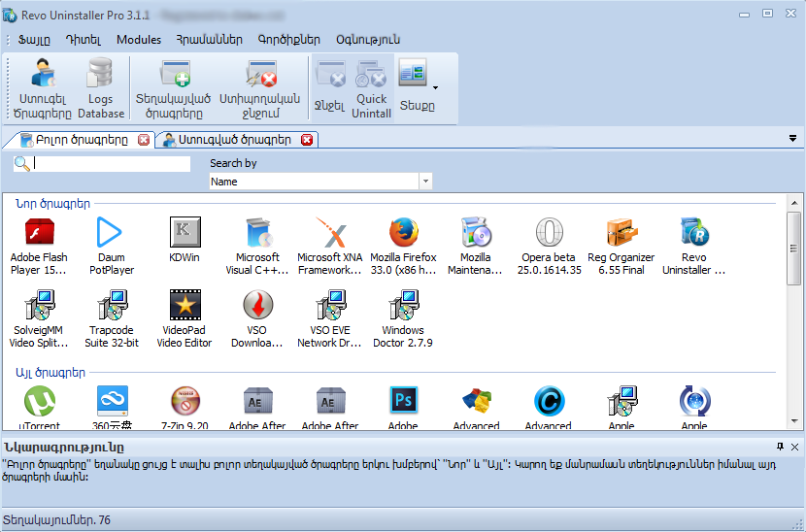This screenshot has height=532, width=806.
Task: Close the Բոլոր ծրագրերը tab
Action: pyautogui.click(x=144, y=140)
